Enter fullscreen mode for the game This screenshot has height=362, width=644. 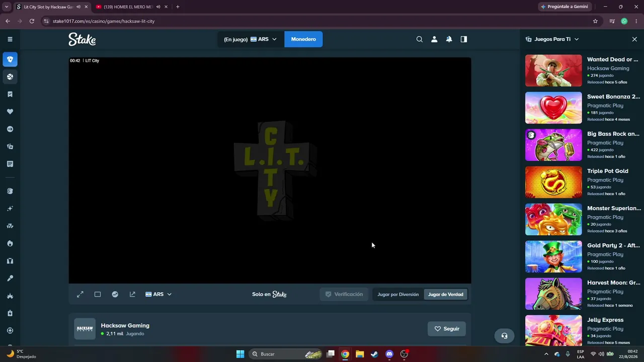tap(80, 295)
